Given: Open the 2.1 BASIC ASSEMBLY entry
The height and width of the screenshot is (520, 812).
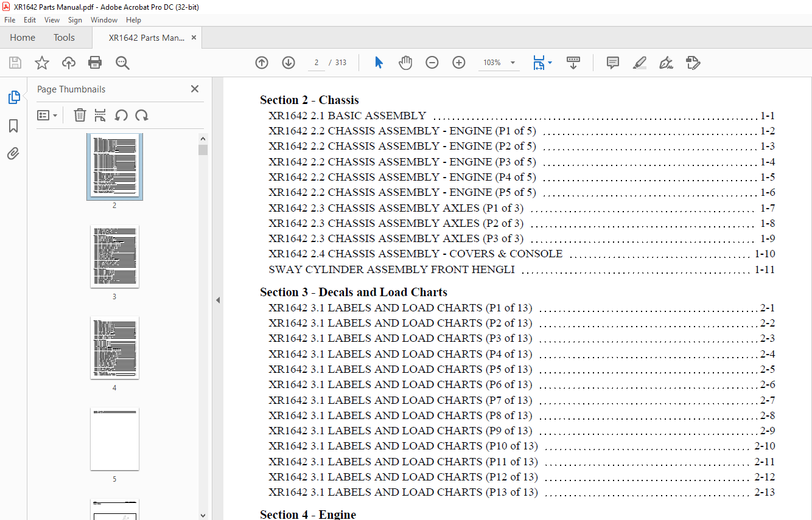Looking at the screenshot, I should [522, 116].
